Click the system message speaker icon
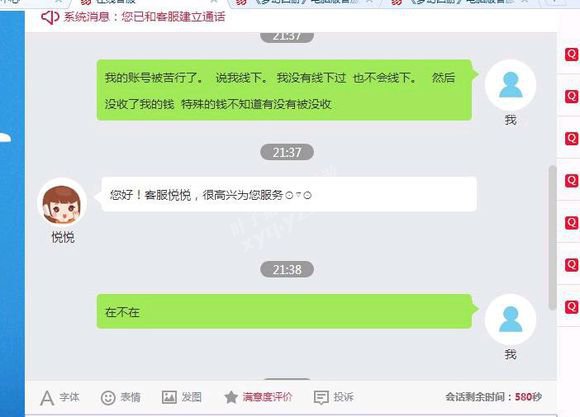 click(50, 17)
